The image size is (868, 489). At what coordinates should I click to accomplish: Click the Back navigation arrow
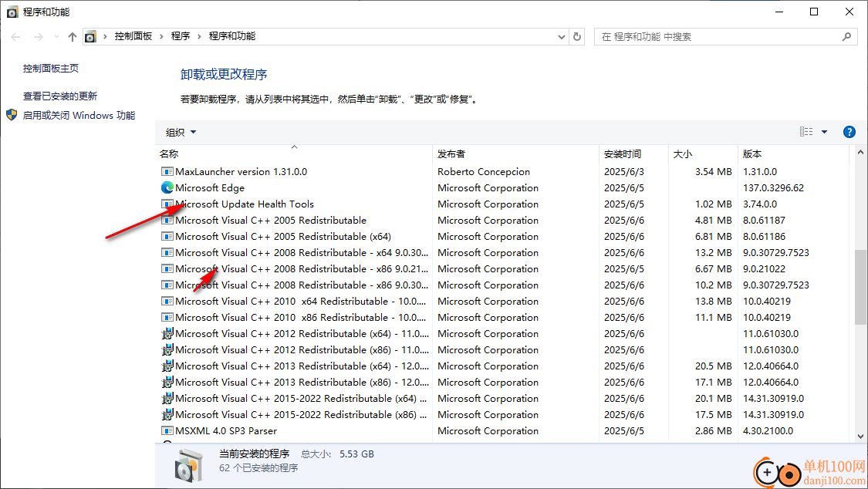click(x=15, y=36)
